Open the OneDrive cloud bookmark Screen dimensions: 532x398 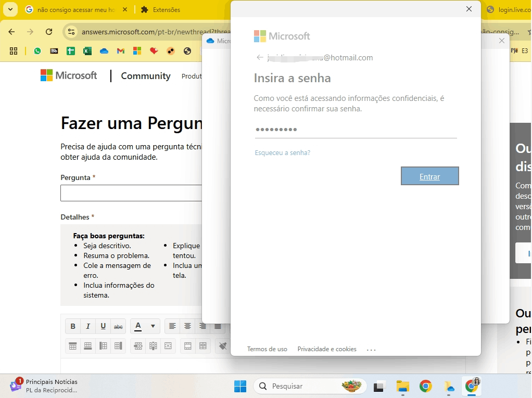click(x=104, y=51)
